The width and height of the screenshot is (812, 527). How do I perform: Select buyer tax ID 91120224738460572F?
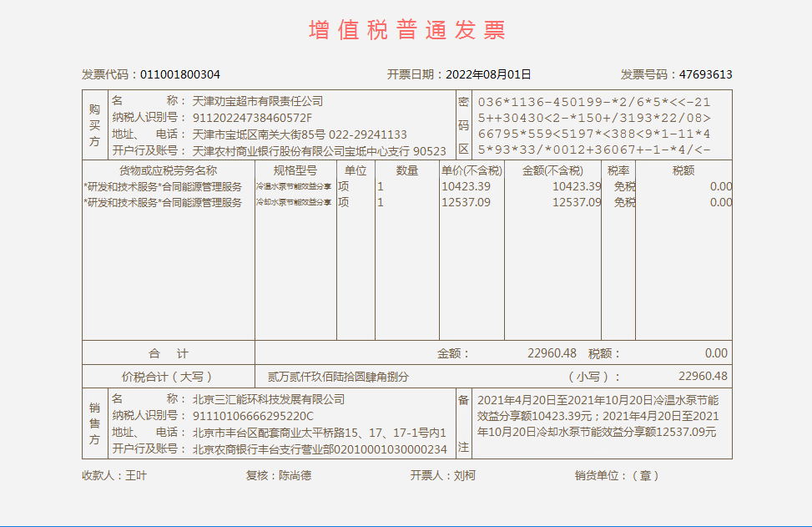click(252, 118)
